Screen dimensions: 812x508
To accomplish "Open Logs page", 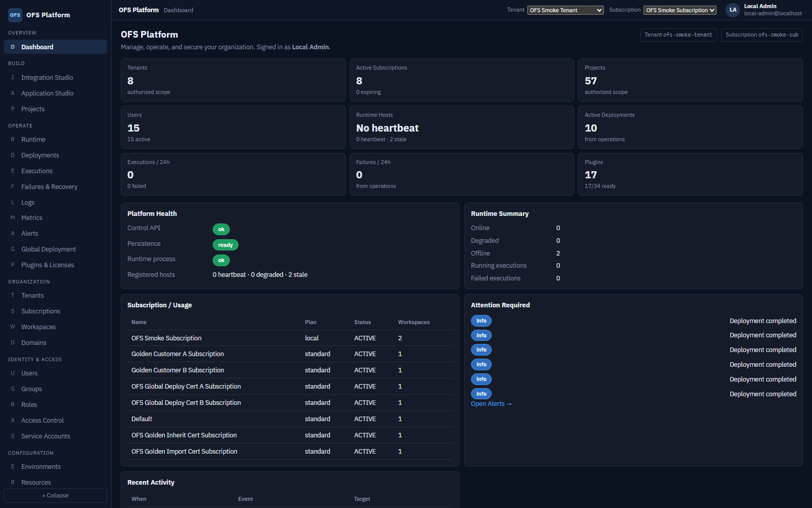I will pyautogui.click(x=55, y=202).
